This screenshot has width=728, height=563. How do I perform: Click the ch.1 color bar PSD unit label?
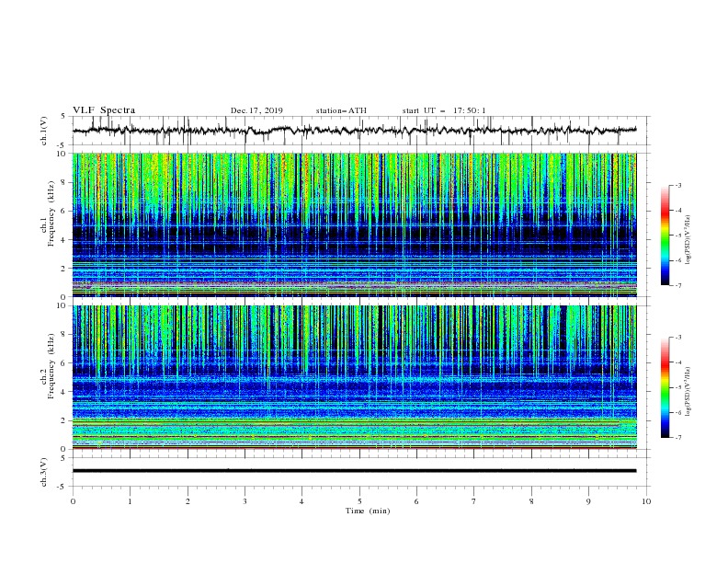coord(688,240)
